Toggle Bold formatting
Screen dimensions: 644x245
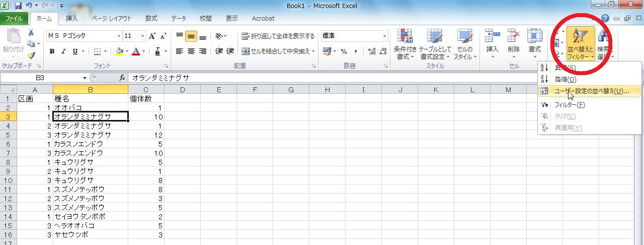(52, 51)
